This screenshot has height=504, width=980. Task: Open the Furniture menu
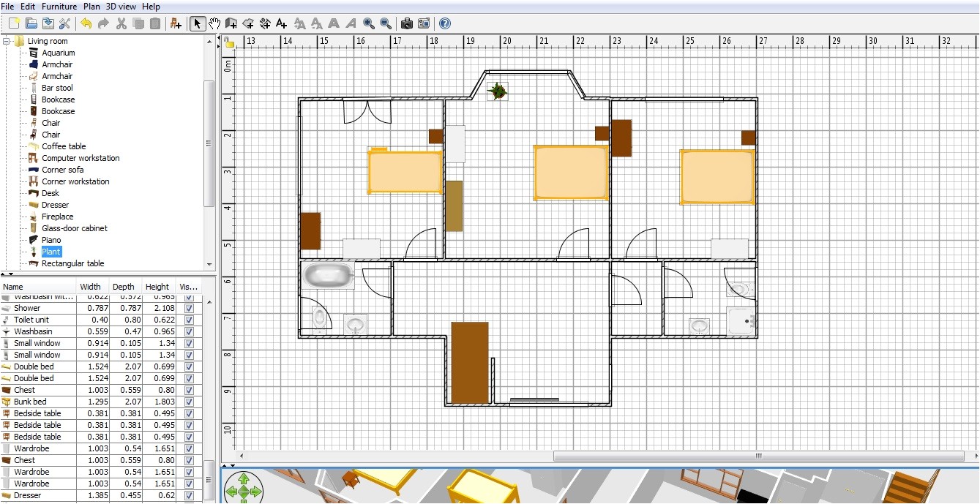click(59, 7)
